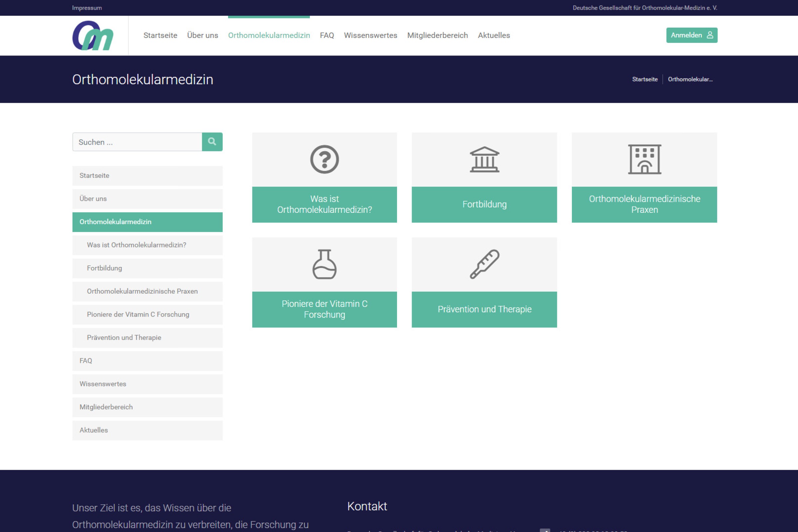Click the Fortbildung institution building icon
This screenshot has height=532, width=798.
click(x=484, y=160)
